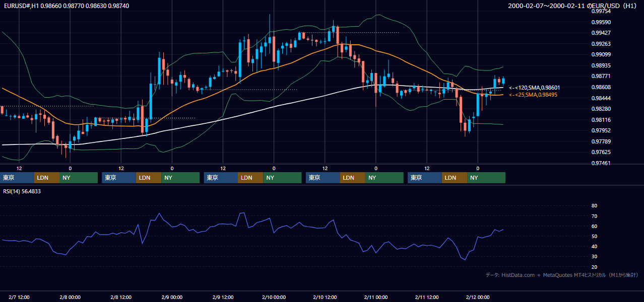Click price axis value 0.97461
The image size is (644, 302).
click(x=601, y=163)
